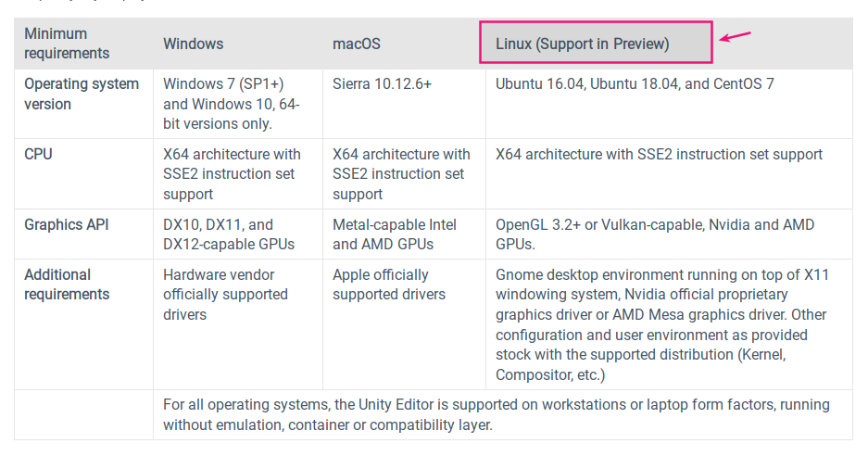
Task: Select the "For all operating systems" footer note
Action: [497, 414]
